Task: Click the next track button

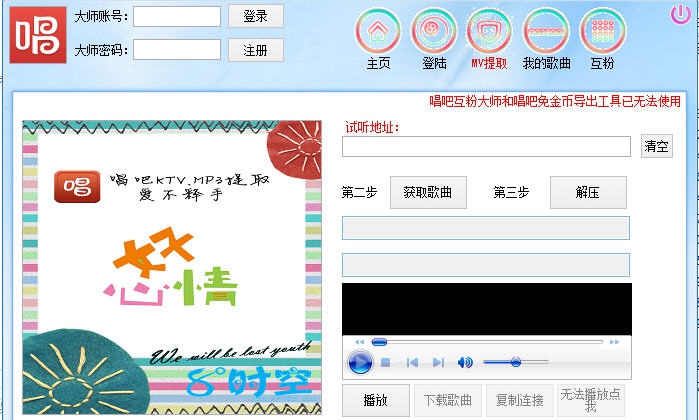Action: pos(438,362)
